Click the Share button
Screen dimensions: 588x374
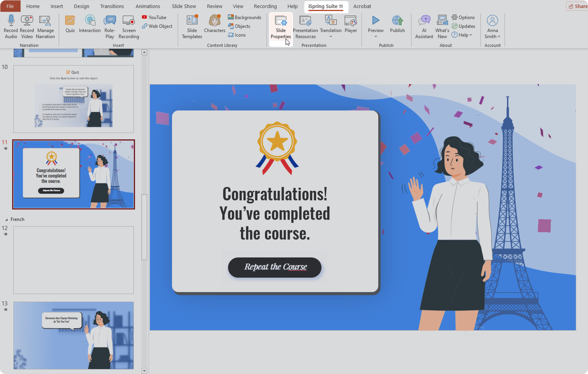[578, 6]
